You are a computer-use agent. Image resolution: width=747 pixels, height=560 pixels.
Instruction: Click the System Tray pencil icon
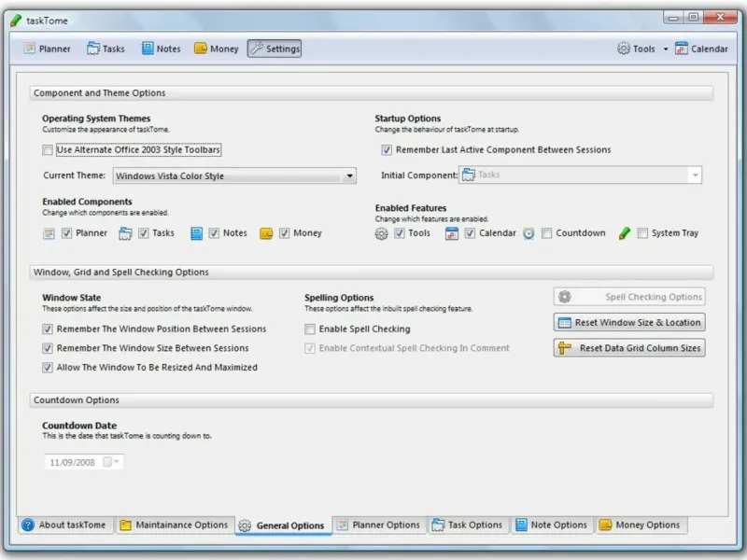[624, 233]
